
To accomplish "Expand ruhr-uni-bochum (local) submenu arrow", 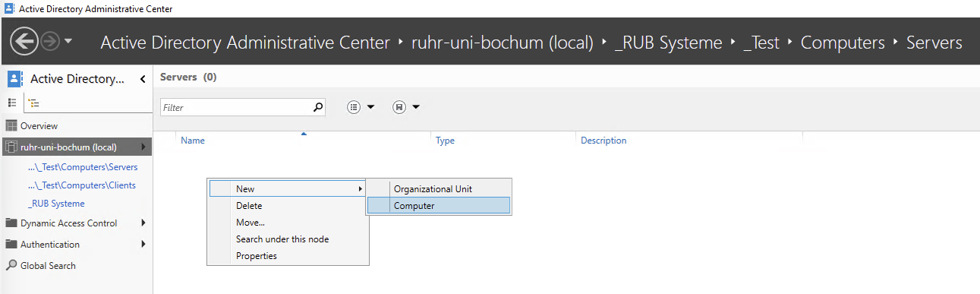I will click(x=143, y=147).
